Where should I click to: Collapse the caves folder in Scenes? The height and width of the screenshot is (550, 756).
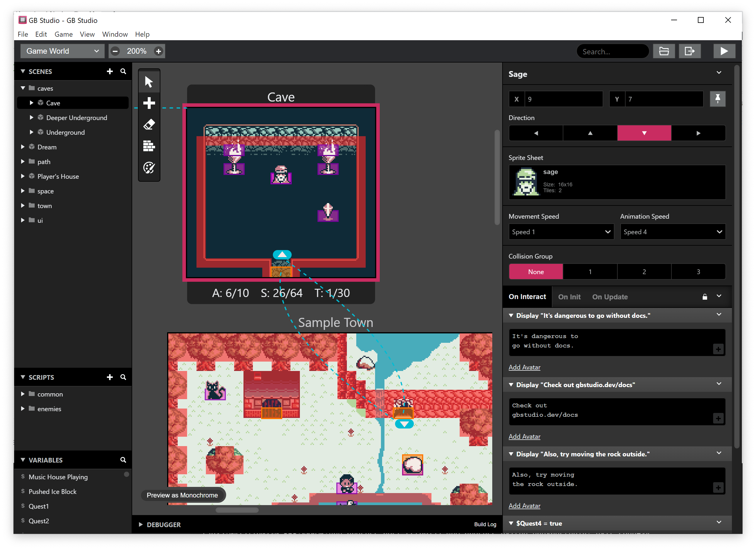[x=23, y=88]
